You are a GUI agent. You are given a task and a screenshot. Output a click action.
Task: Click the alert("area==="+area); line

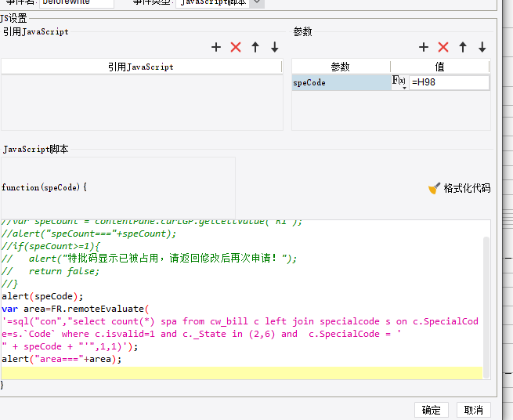pos(62,359)
